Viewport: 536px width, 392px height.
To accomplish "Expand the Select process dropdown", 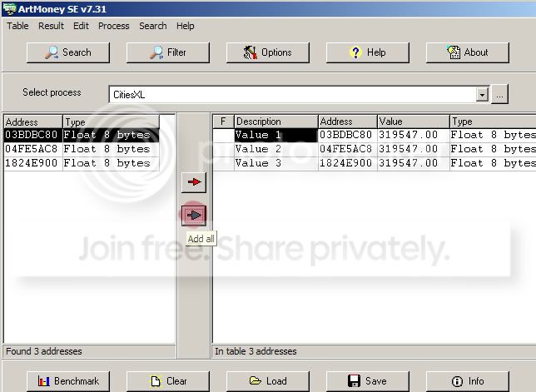I will (482, 95).
